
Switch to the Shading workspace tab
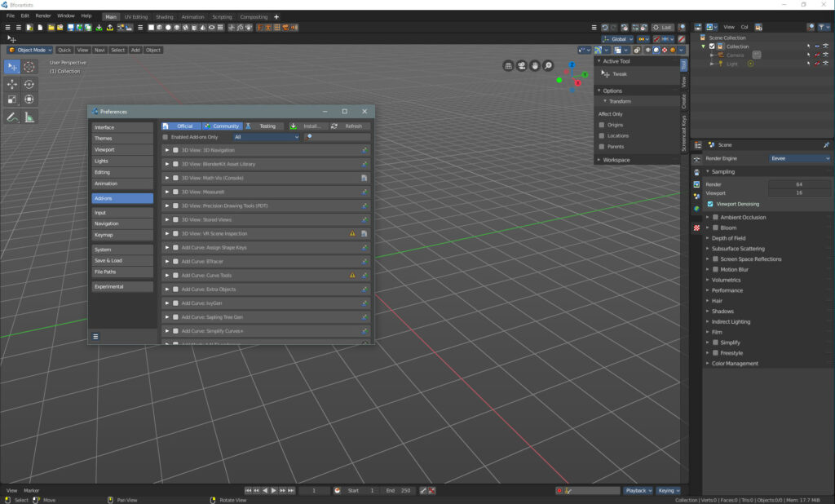click(164, 16)
